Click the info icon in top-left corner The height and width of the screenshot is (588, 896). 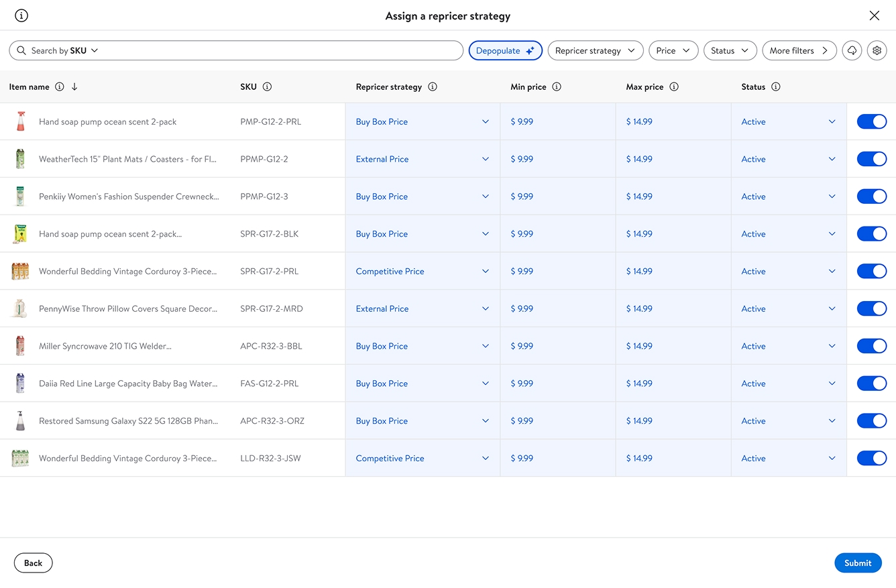[x=21, y=15]
